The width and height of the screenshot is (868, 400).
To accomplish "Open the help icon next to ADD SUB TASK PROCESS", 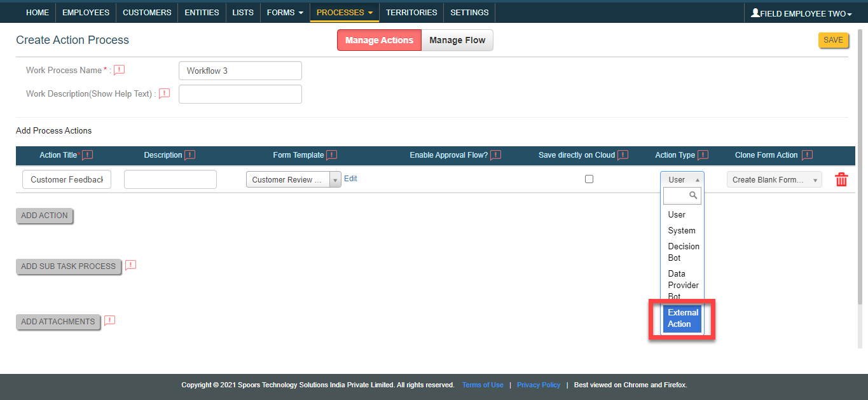I will point(131,265).
